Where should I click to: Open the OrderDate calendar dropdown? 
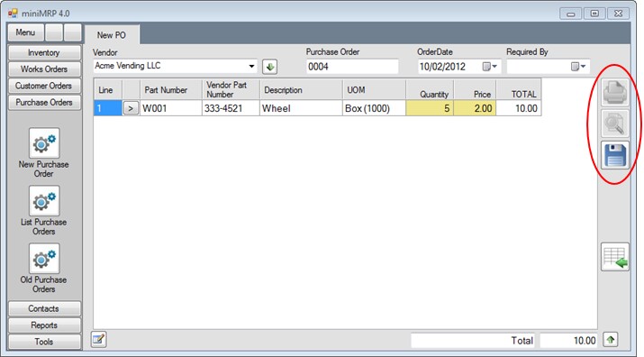point(490,66)
